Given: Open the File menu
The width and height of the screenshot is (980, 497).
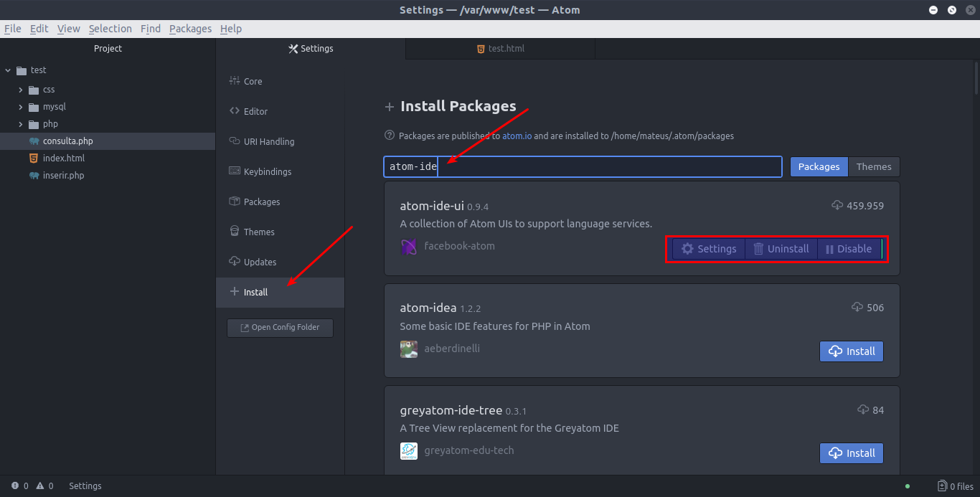Looking at the screenshot, I should click(12, 29).
